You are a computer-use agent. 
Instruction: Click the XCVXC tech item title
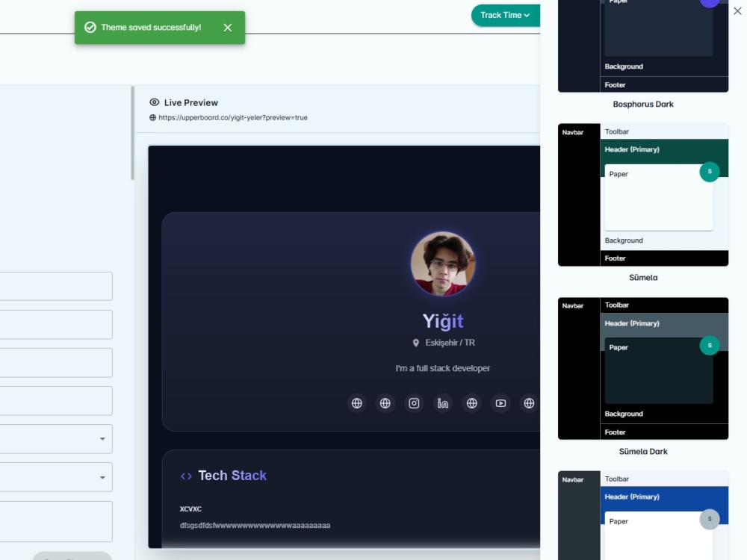point(190,509)
